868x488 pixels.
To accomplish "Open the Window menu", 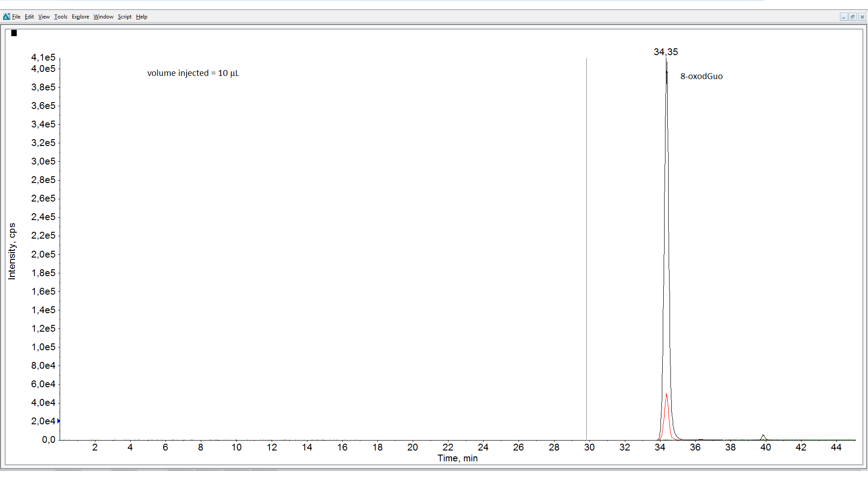I will click(x=104, y=17).
